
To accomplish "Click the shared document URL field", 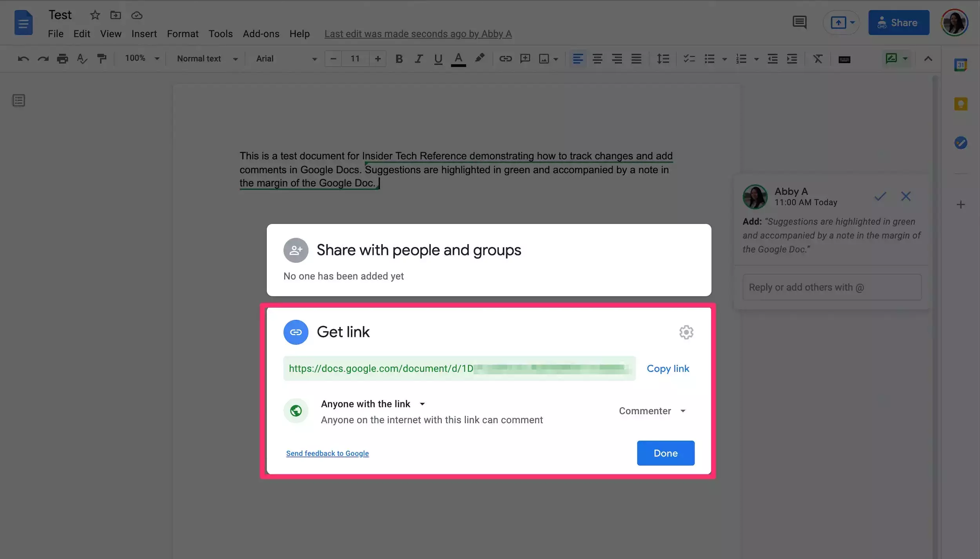I will point(459,369).
